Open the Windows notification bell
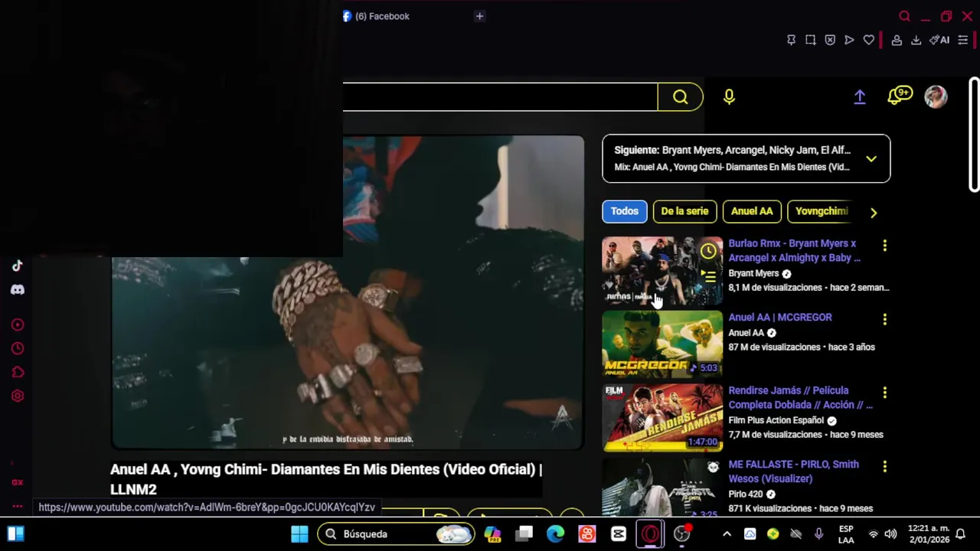 (960, 534)
